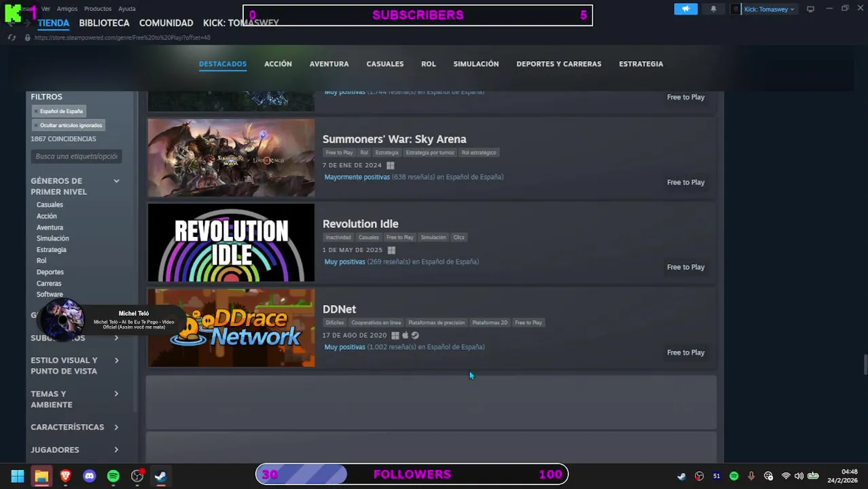Open the Productos menu

point(98,9)
